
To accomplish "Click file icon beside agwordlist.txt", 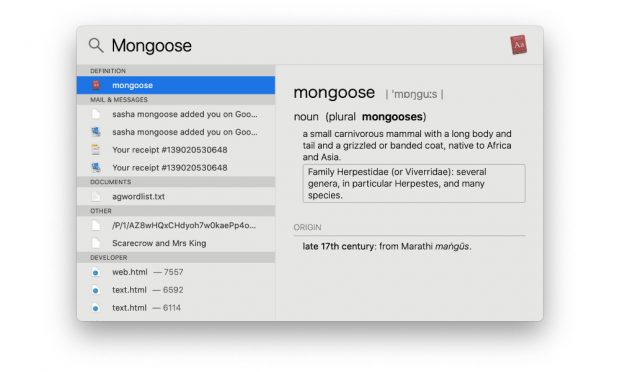I will tap(96, 196).
